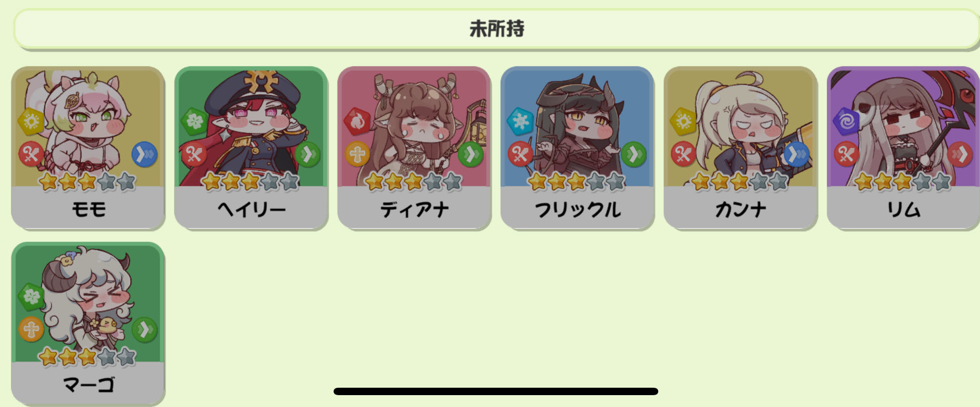Click the orange cross healer icon on ディアナ
Image resolution: width=980 pixels, height=407 pixels.
[x=357, y=154]
